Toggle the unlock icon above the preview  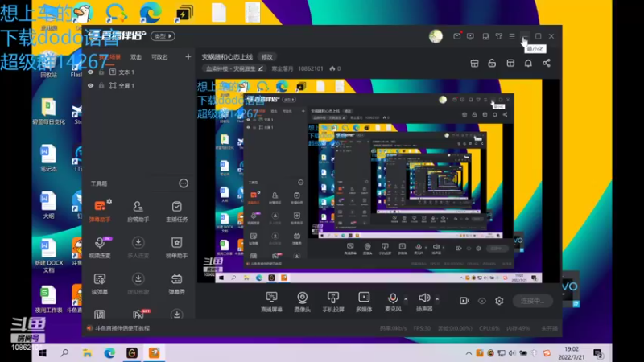pos(492,64)
